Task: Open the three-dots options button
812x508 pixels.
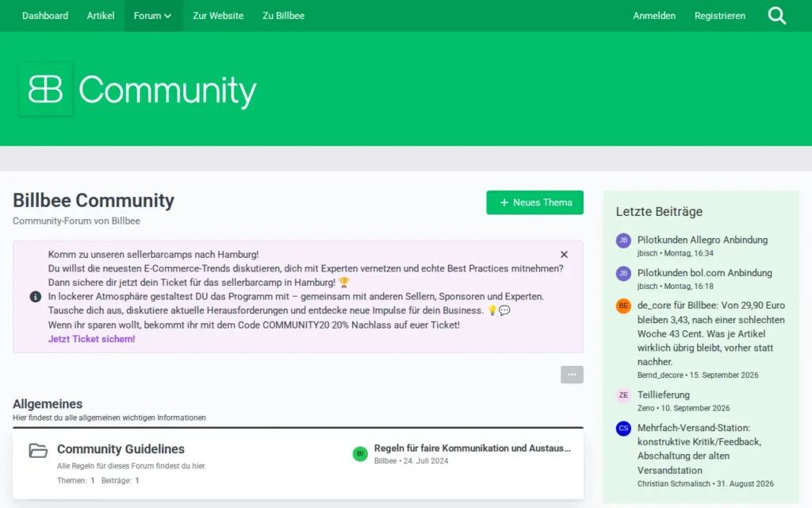Action: (x=572, y=375)
